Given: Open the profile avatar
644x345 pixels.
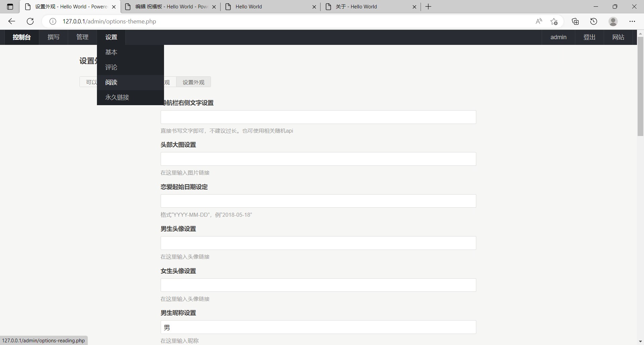Looking at the screenshot, I should (x=613, y=21).
